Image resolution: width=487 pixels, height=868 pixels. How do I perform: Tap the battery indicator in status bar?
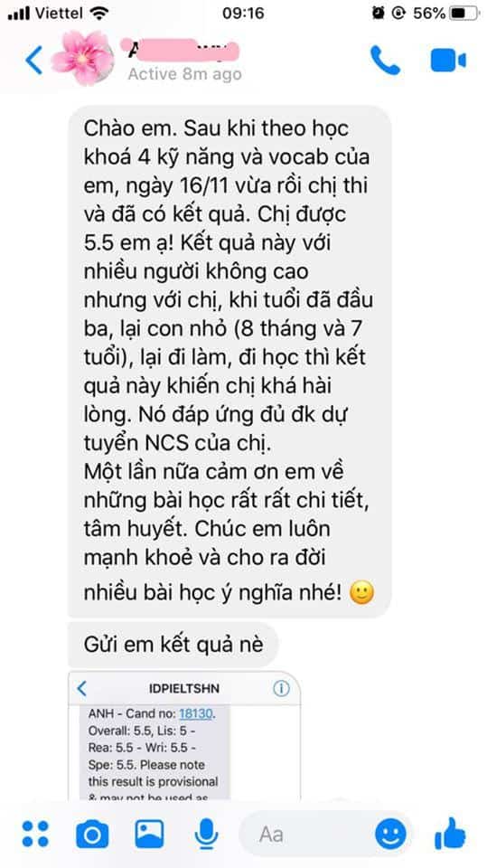(x=464, y=14)
